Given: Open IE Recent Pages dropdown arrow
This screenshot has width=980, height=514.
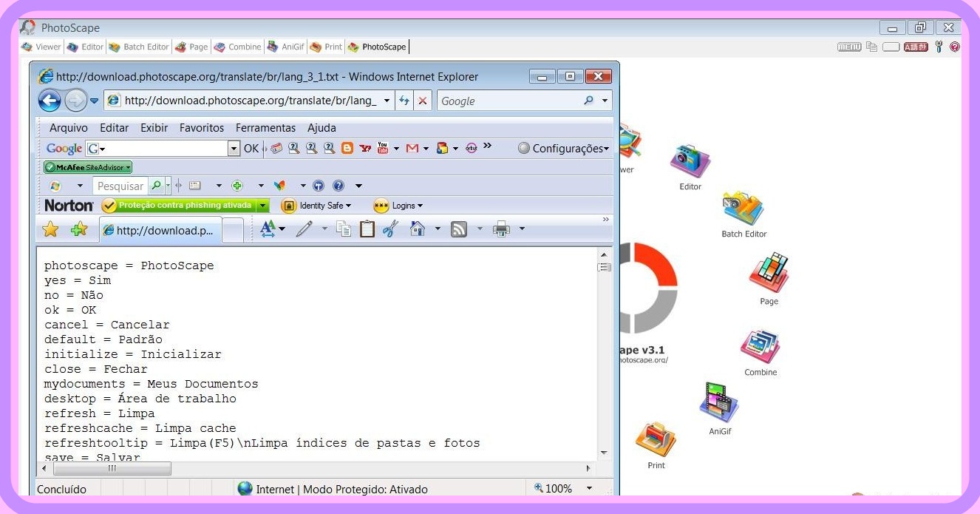Looking at the screenshot, I should (95, 101).
